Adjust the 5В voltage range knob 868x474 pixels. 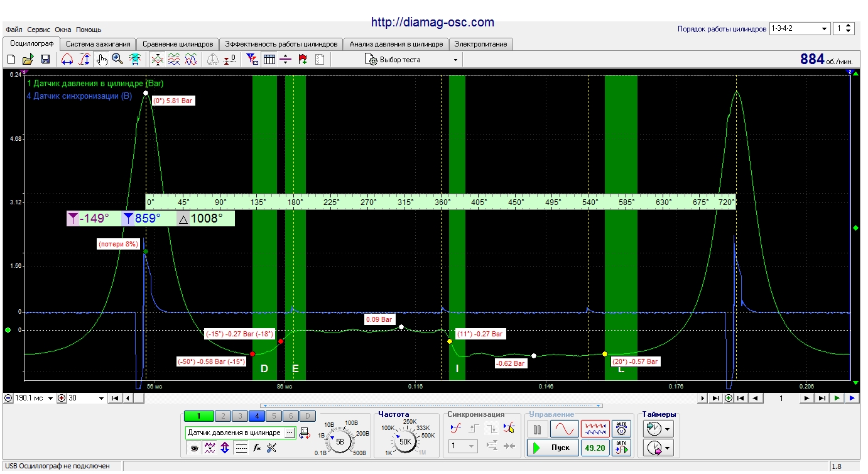(340, 441)
